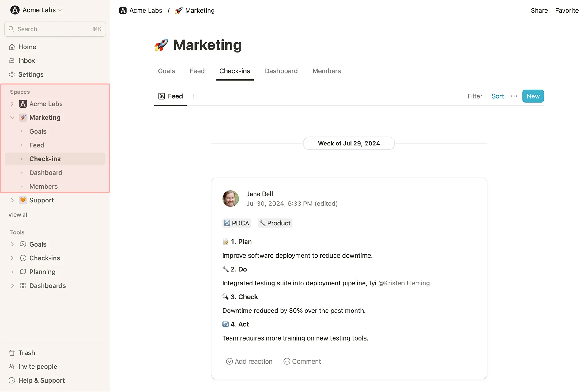Screen dimensions: 588x392
Task: Switch to the Dashboard tab
Action: [x=281, y=71]
